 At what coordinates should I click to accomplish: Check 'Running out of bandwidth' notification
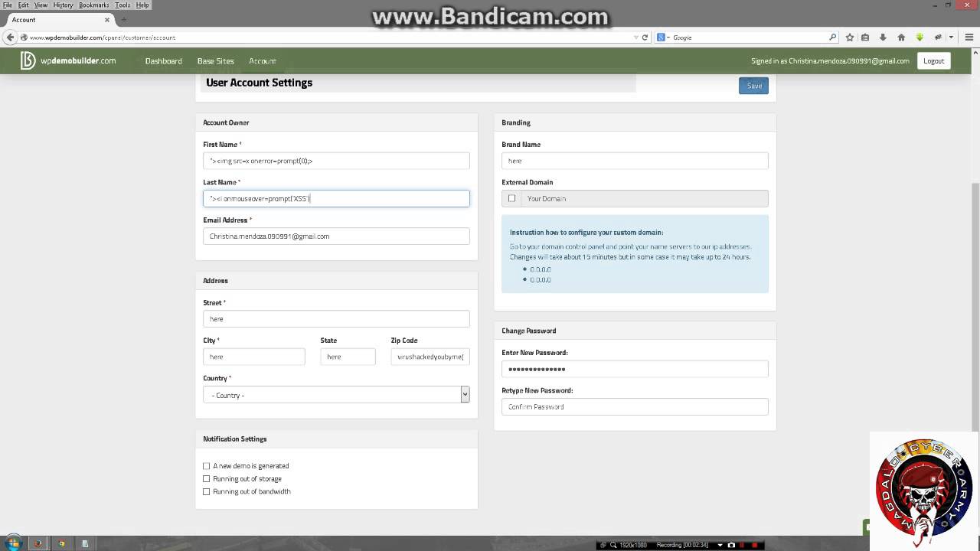pyautogui.click(x=206, y=491)
